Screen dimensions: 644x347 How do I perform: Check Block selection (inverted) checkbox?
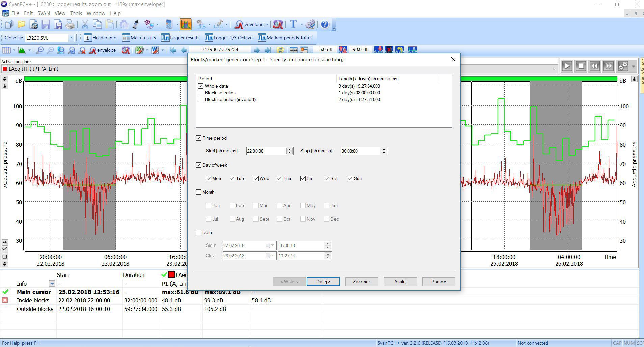tap(200, 99)
